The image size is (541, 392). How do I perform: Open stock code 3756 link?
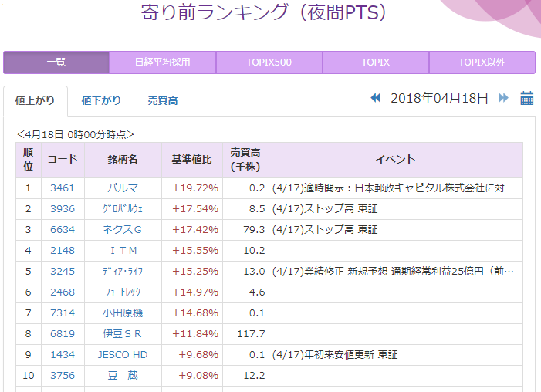[63, 376]
